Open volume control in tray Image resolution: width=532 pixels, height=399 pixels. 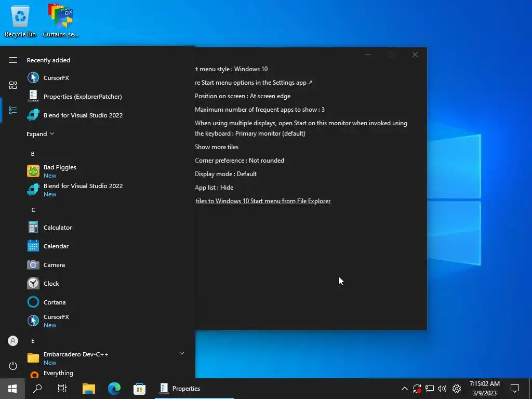pyautogui.click(x=442, y=389)
